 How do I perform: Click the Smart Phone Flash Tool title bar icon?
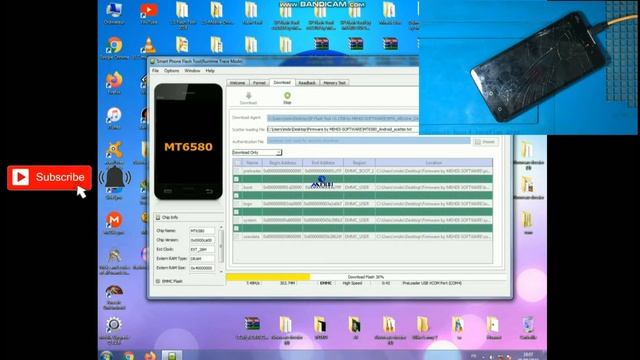153,61
